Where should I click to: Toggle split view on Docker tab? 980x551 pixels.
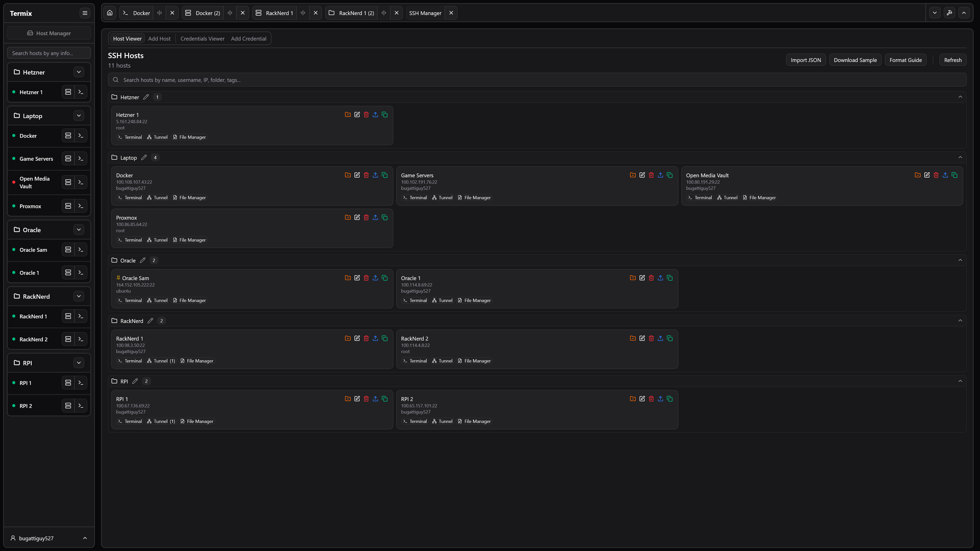pyautogui.click(x=160, y=13)
